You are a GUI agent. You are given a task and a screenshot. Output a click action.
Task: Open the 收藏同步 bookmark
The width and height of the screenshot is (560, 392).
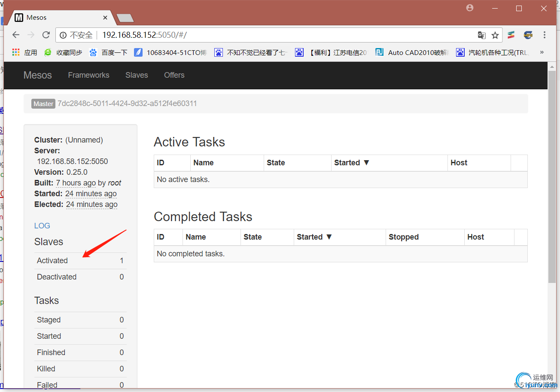pyautogui.click(x=63, y=52)
